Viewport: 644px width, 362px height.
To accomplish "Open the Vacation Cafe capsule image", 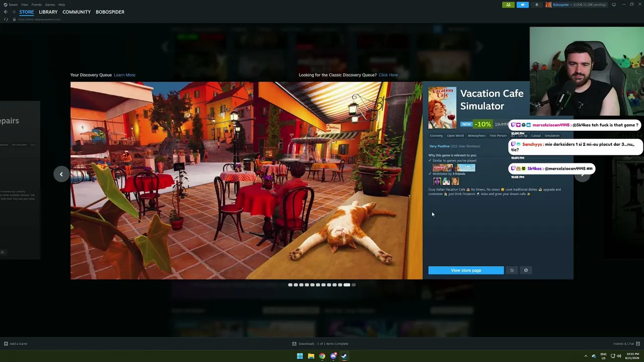I will pos(442,108).
